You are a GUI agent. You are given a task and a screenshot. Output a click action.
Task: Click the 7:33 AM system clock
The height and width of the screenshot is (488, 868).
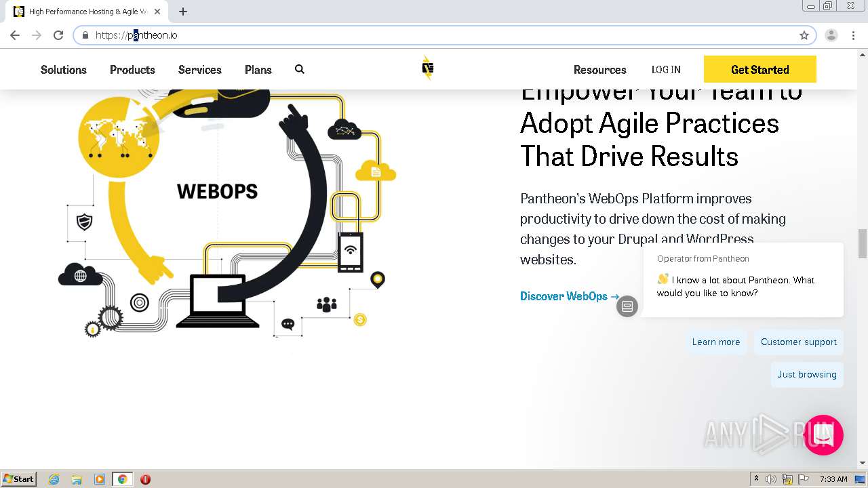point(833,479)
